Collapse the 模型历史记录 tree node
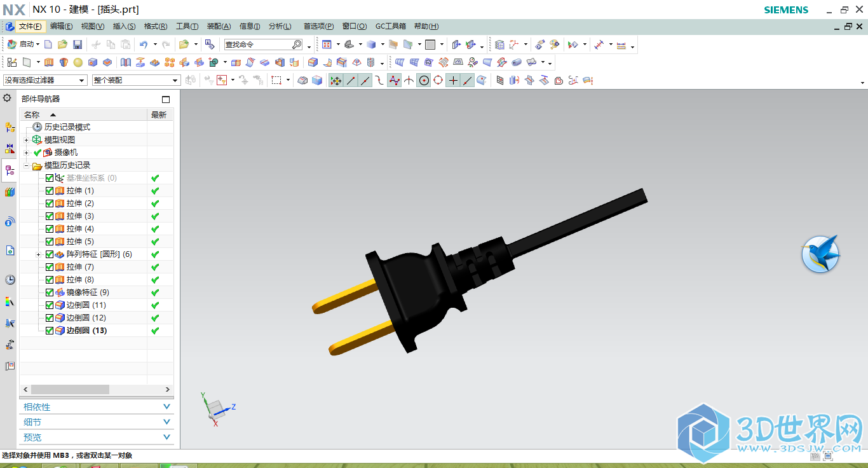 [27, 165]
